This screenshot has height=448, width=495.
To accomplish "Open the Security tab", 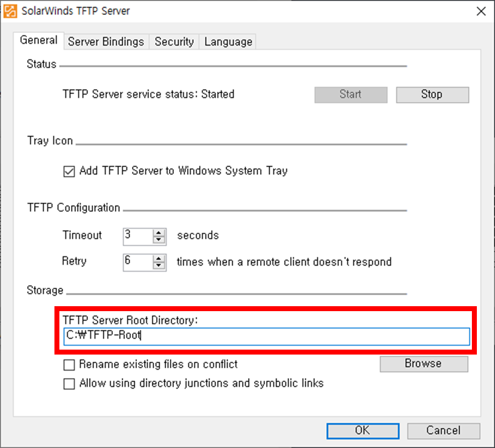I will (x=174, y=42).
